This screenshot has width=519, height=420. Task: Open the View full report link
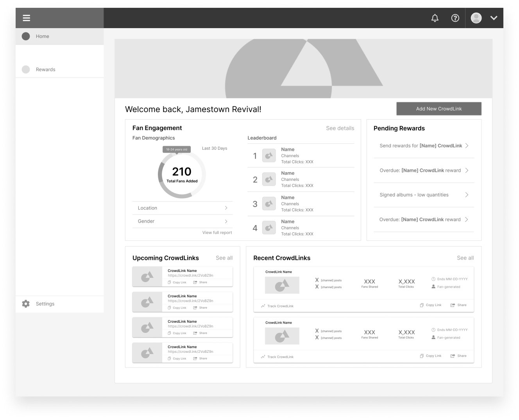coord(217,232)
